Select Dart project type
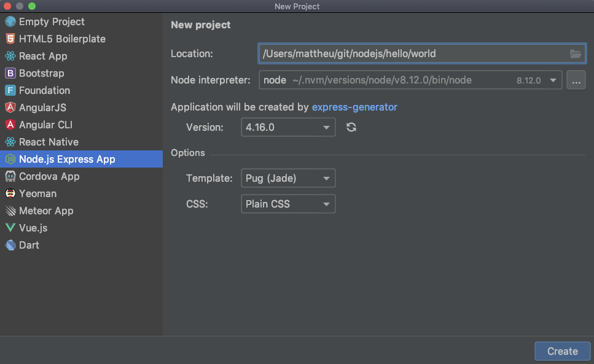Screen dimensions: 594x364 pos(82,245)
